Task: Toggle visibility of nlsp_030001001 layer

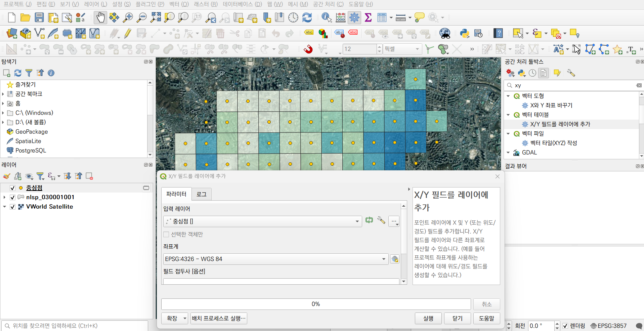Action: pos(12,197)
